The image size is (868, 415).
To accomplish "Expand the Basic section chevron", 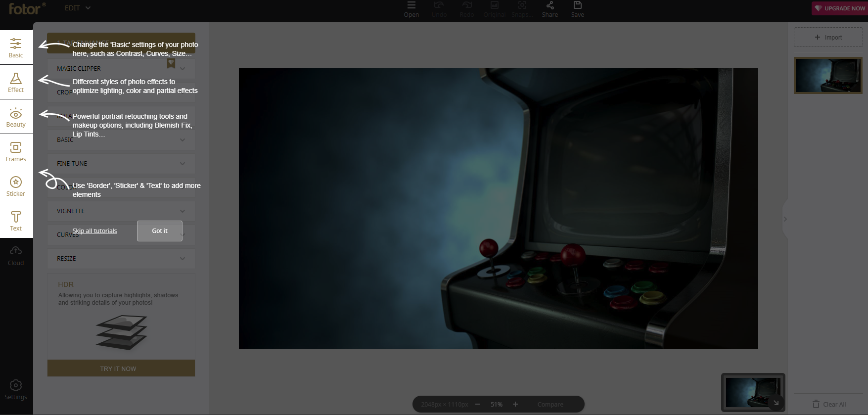I will (x=183, y=140).
